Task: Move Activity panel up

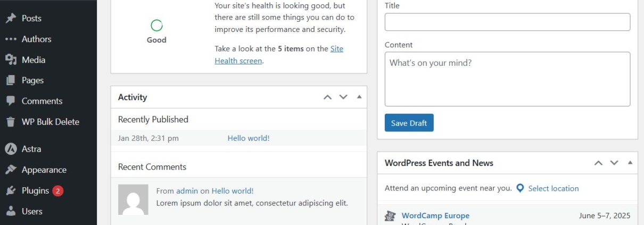Action: 328,97
